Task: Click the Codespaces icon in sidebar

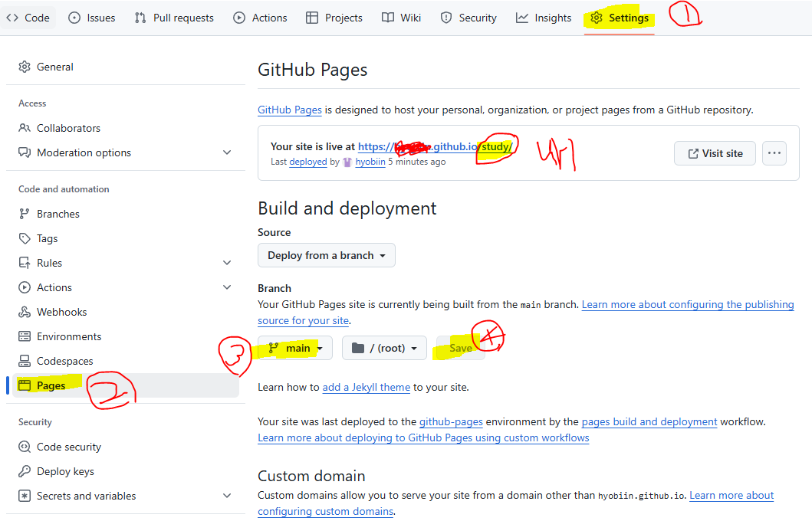Action: click(25, 361)
